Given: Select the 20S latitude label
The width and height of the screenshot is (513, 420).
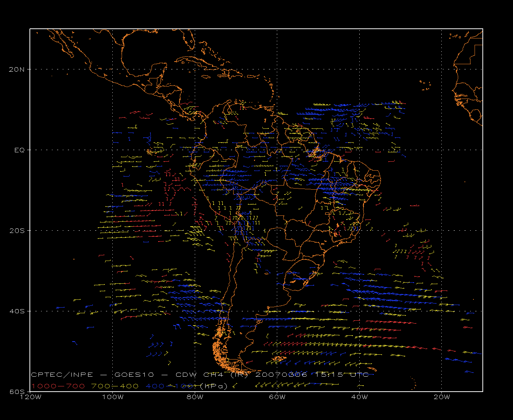Looking at the screenshot, I should 17,231.
